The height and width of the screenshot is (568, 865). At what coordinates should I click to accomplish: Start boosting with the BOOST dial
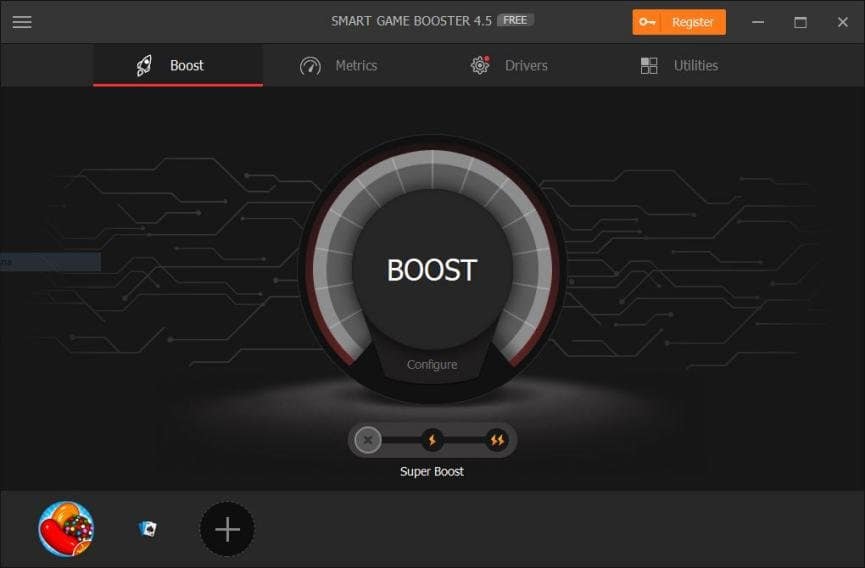[x=432, y=270]
